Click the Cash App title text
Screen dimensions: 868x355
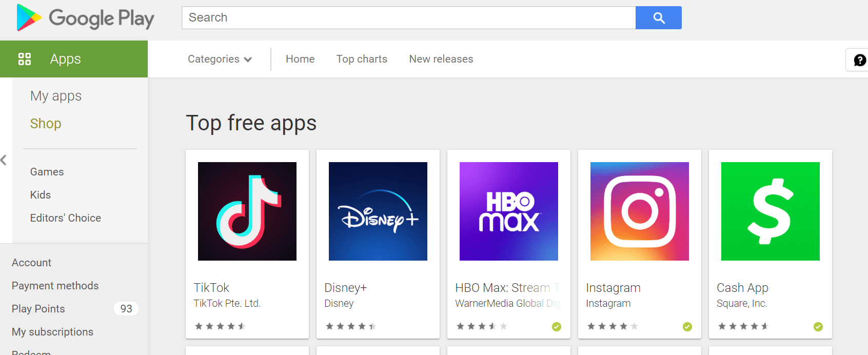pos(742,288)
